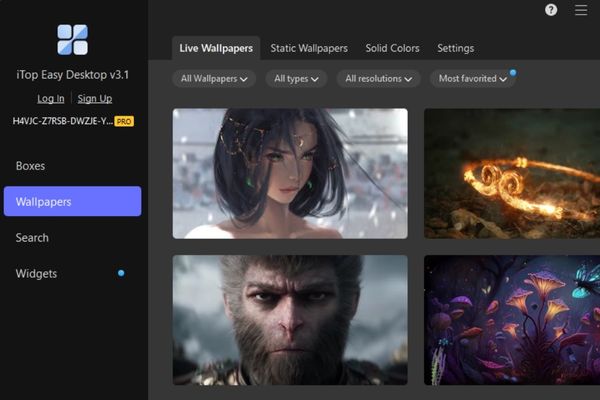Click the license key text H4VJC-Z7RSB

pos(63,121)
